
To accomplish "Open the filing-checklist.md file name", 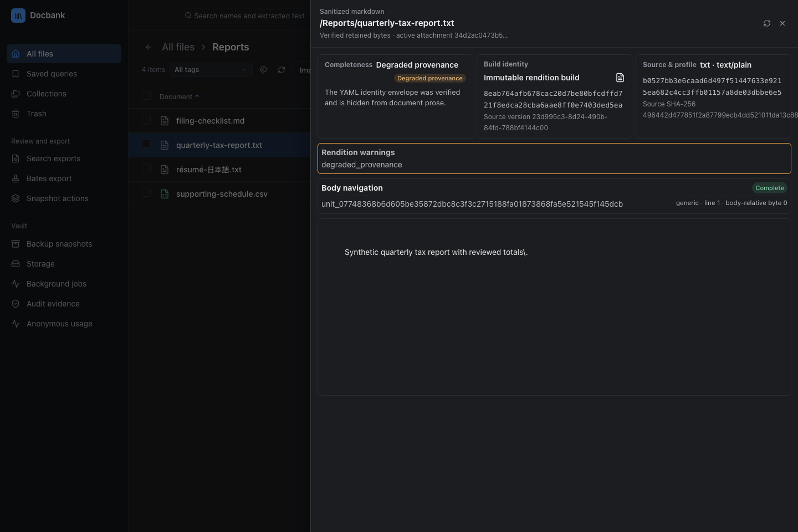I will pyautogui.click(x=210, y=121).
